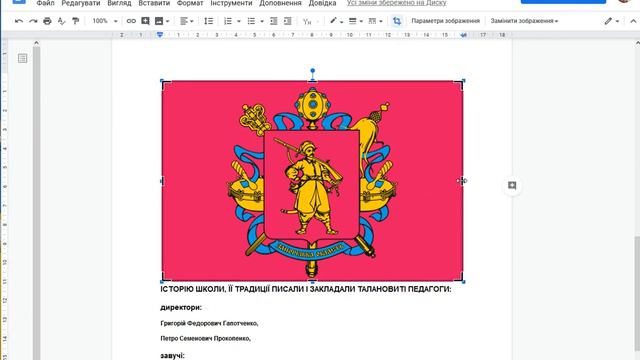Open the zoom level 100% dropdown

(104, 21)
